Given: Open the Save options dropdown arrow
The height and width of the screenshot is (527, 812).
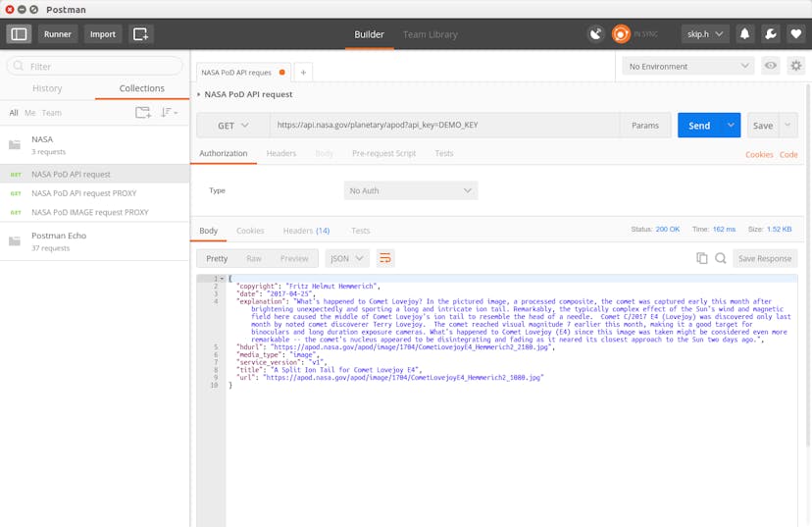Looking at the screenshot, I should coord(787,125).
